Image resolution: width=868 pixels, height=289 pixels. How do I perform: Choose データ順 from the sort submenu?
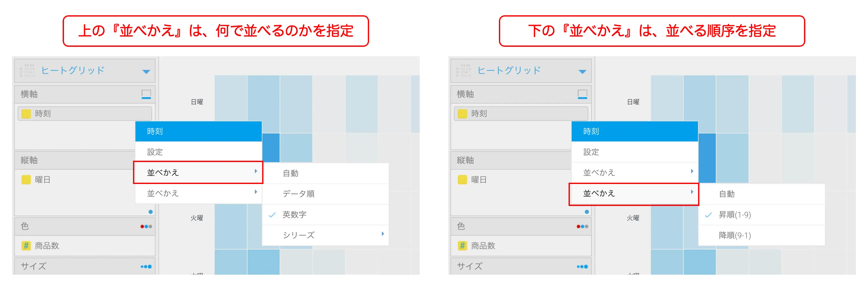pyautogui.click(x=298, y=194)
